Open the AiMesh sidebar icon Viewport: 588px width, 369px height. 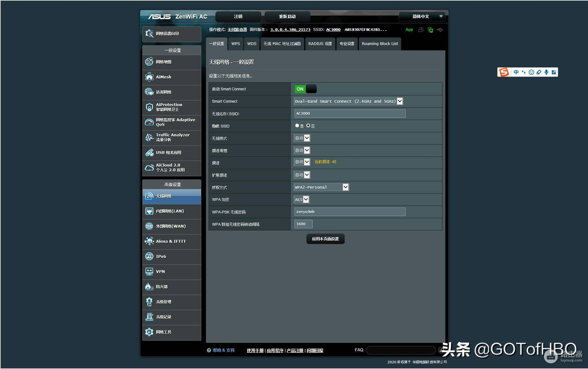click(149, 77)
